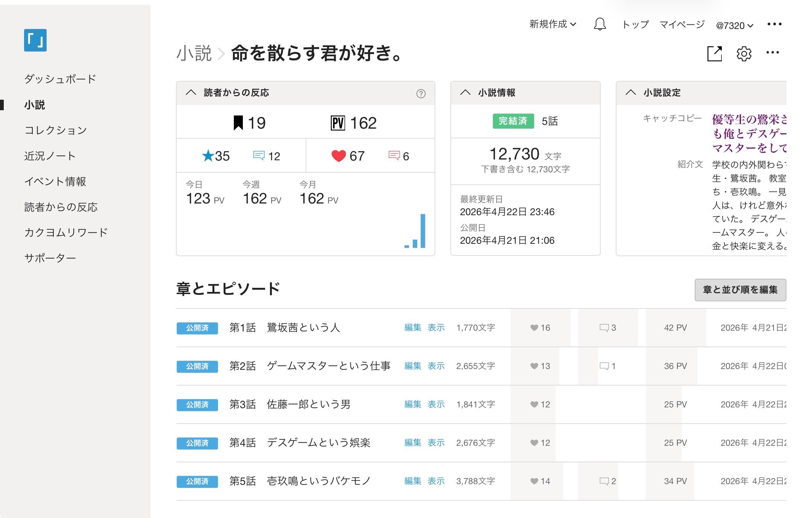Open novel settings gear icon

(x=744, y=54)
